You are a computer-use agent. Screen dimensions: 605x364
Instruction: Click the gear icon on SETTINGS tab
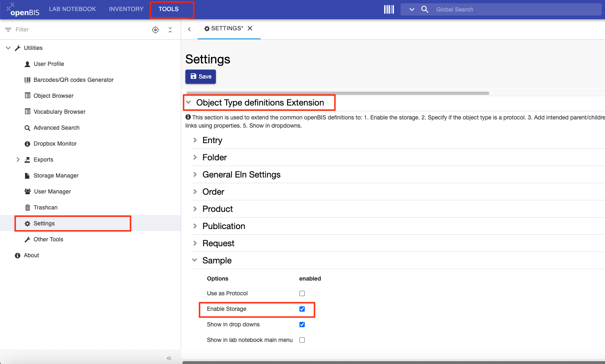click(x=207, y=28)
